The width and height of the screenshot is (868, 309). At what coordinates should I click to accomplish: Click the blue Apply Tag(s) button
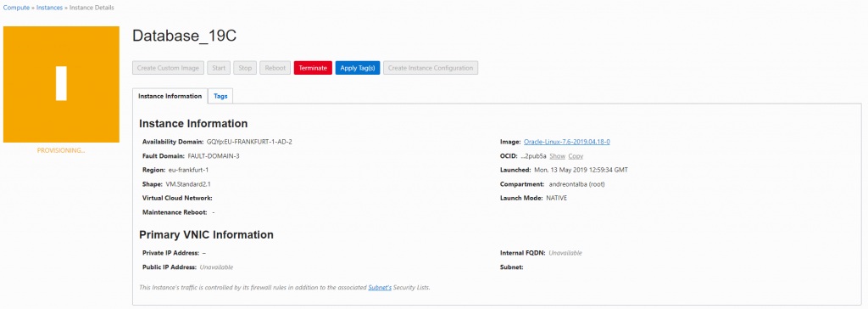tap(358, 68)
